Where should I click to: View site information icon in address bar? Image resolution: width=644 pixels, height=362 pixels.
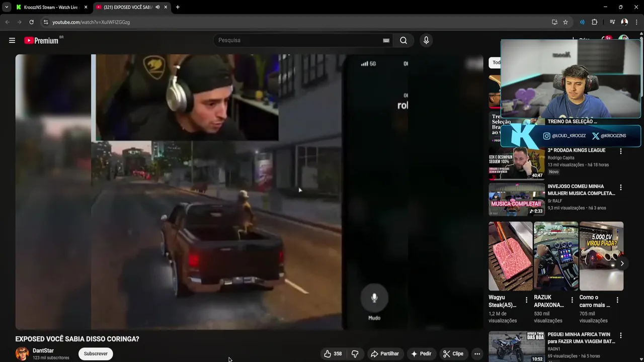[x=46, y=22]
